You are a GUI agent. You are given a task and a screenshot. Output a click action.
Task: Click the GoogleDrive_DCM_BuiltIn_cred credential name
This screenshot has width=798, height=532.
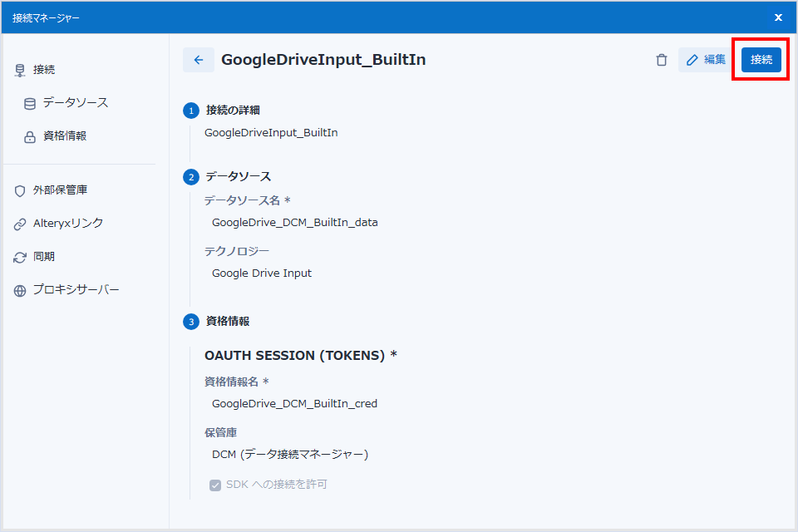(294, 404)
